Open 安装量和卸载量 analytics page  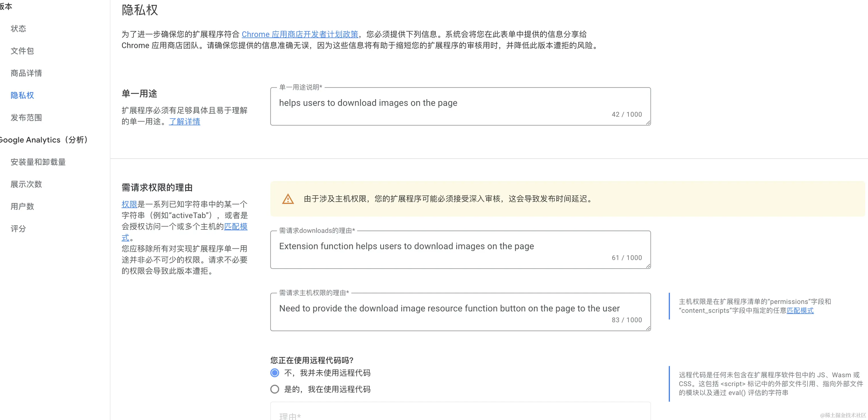38,162
